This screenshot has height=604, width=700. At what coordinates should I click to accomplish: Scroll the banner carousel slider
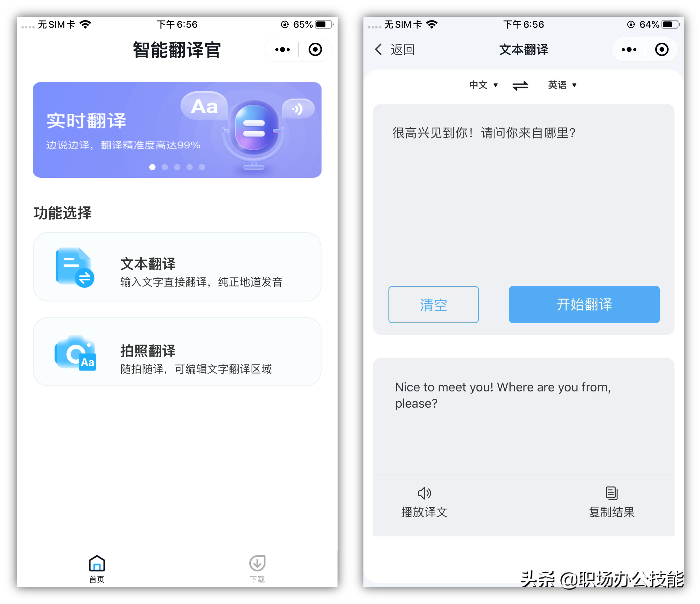[176, 168]
